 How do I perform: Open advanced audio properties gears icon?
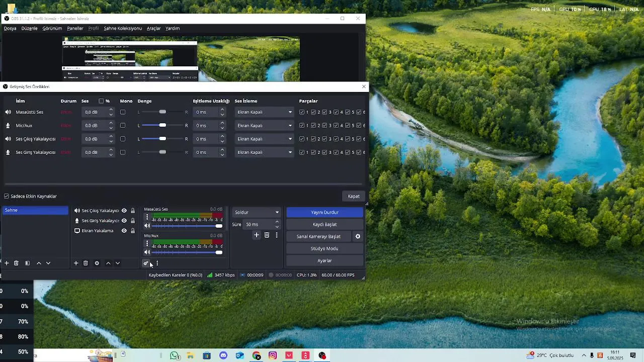(x=146, y=263)
